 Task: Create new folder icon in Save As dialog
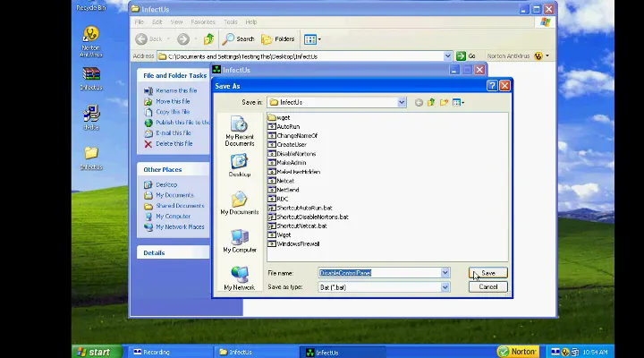tap(444, 102)
